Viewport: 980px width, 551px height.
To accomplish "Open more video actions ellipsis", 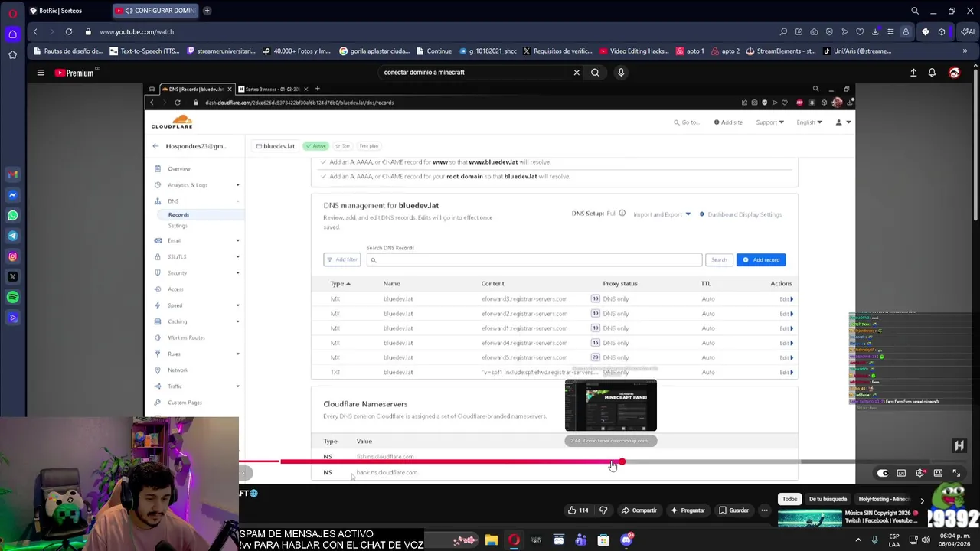I will [764, 510].
